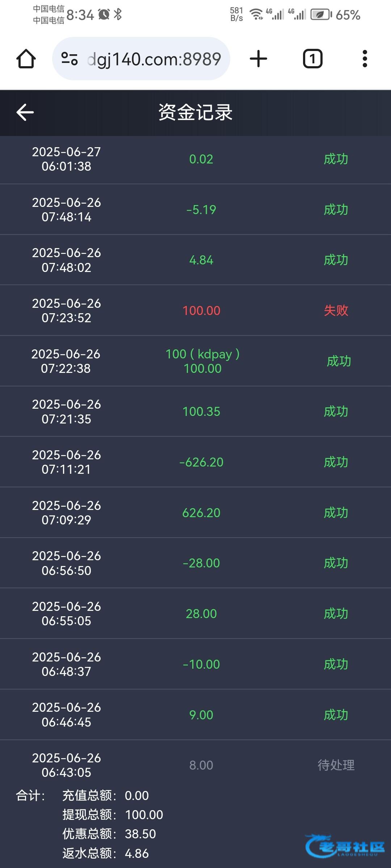
Task: Open a new tab with plus icon
Action: (258, 59)
